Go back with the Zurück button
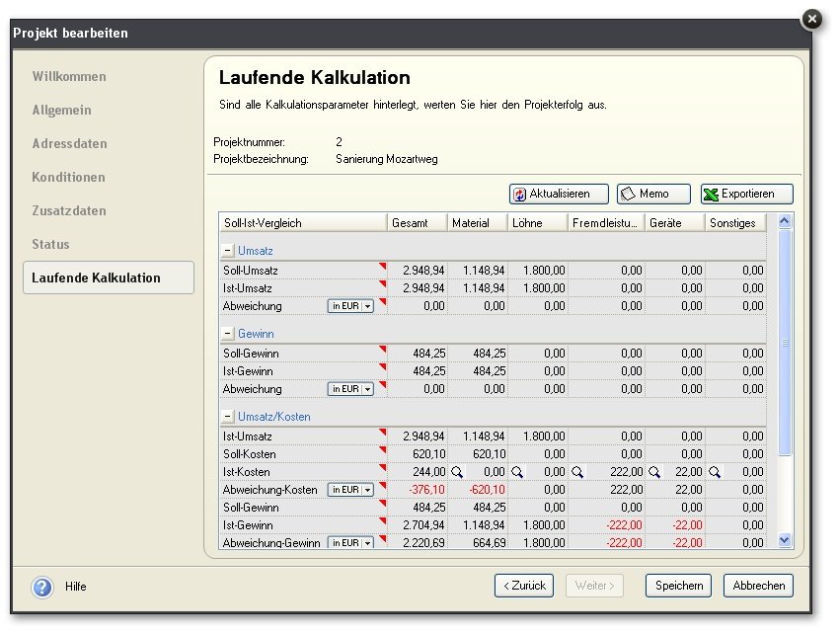This screenshot has height=634, width=840. (x=524, y=586)
